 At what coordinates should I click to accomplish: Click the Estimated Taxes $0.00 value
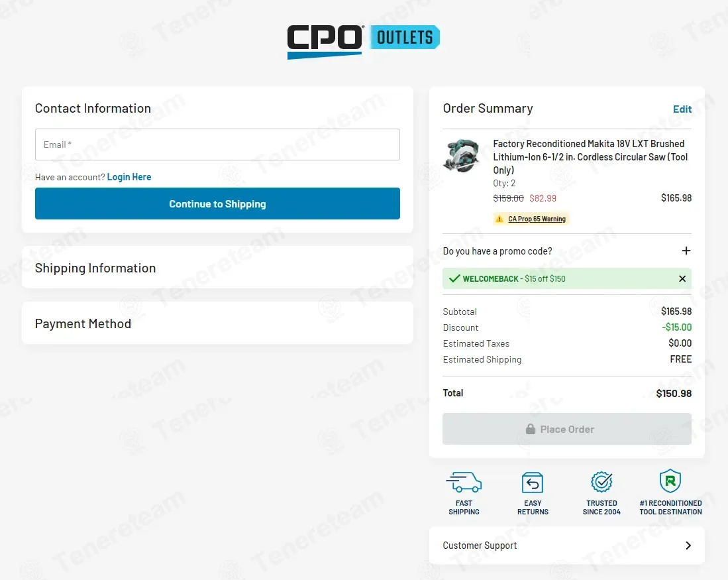point(680,343)
